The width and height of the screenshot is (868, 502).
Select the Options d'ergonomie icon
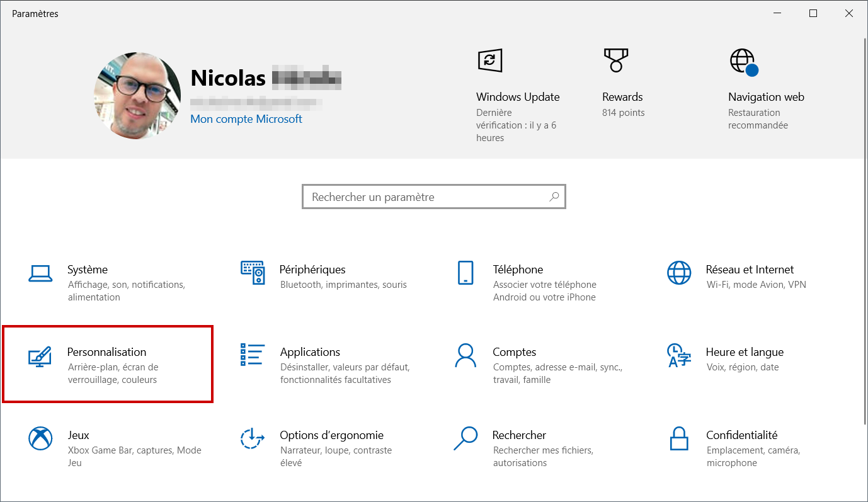coord(252,438)
